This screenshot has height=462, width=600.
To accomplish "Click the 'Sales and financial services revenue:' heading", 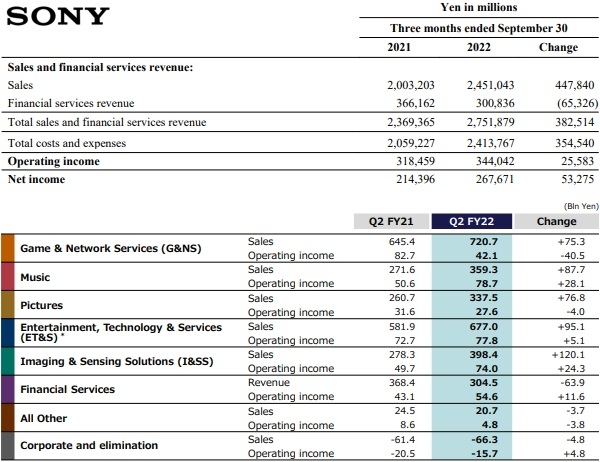I will click(x=100, y=67).
